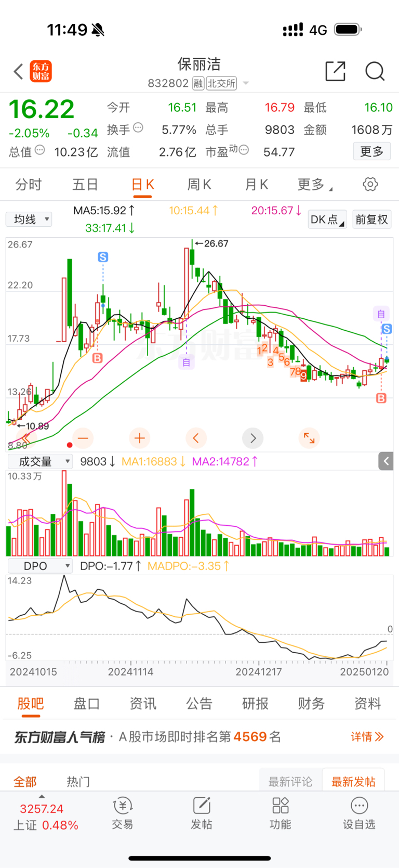Screen dimensions: 399x868
Task: Move chart left with arrow button
Action: [196, 438]
